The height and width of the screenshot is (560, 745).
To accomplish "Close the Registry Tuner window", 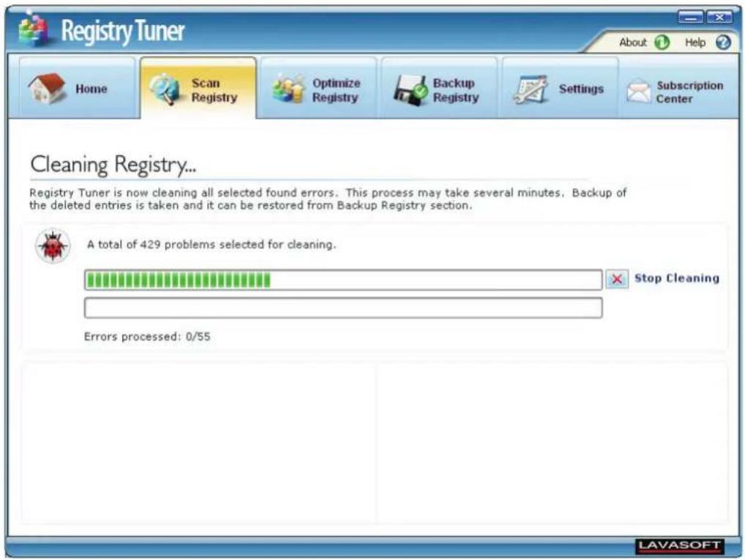I will [x=719, y=18].
